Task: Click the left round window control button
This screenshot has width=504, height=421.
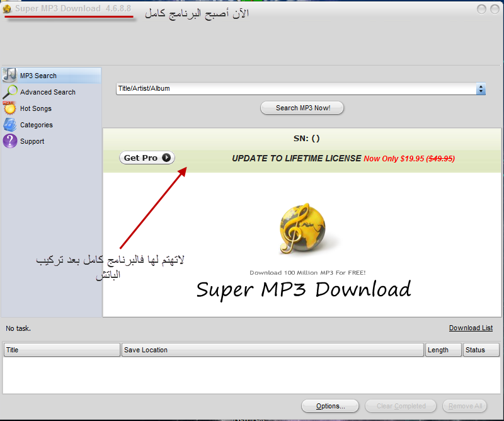Action: [x=481, y=9]
